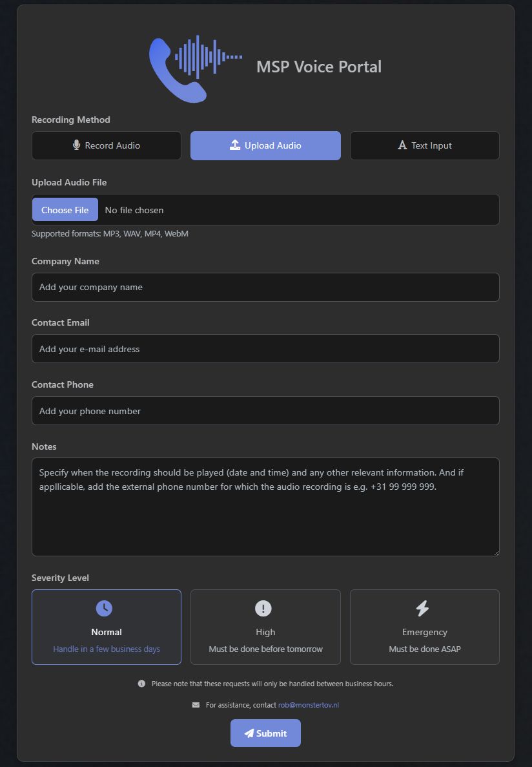Click the microphone icon on Record Audio
Image resolution: width=532 pixels, height=767 pixels.
[77, 145]
